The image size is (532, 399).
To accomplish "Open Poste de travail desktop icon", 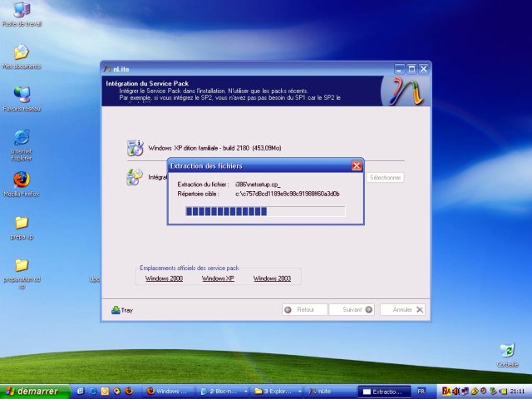I will [22, 13].
